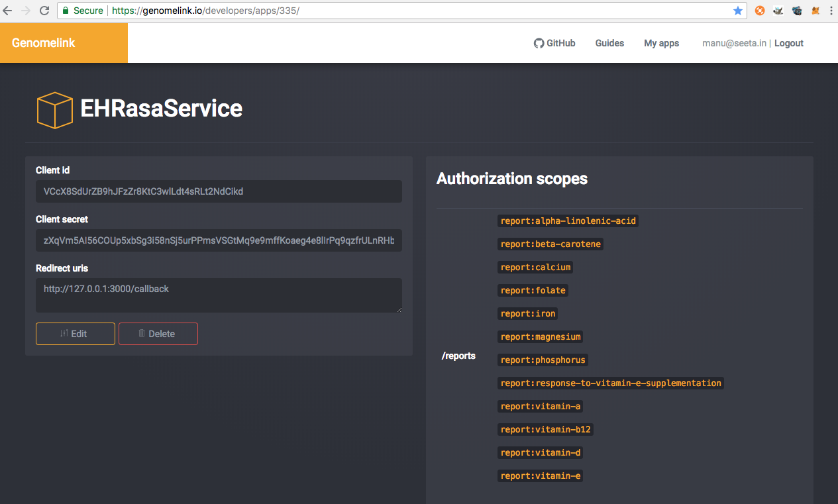Click the Client secret label
The width and height of the screenshot is (838, 504).
(x=62, y=219)
